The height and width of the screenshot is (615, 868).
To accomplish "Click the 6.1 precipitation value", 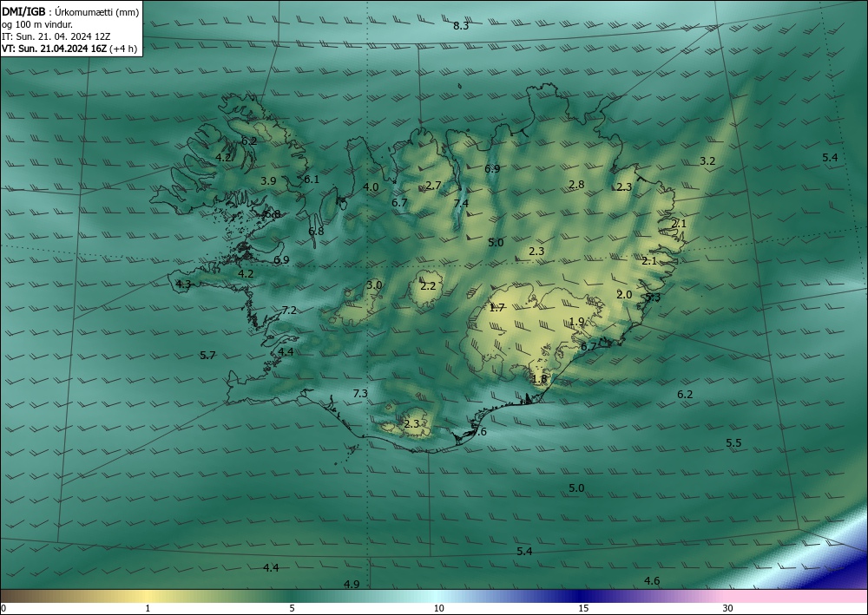I will [x=312, y=180].
